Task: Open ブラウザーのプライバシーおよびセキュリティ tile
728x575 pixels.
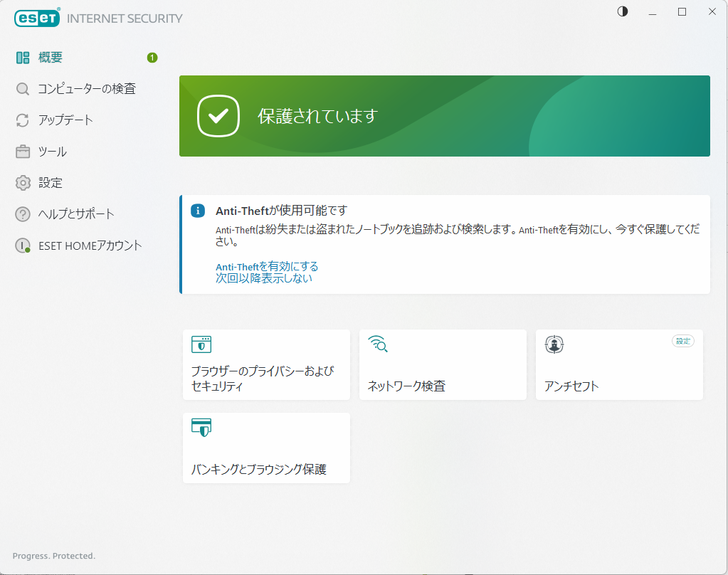Action: 266,364
